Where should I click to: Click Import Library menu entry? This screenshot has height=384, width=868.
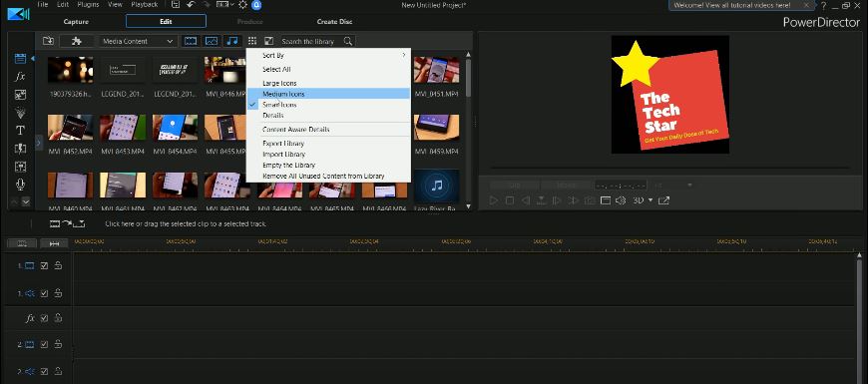click(329, 155)
